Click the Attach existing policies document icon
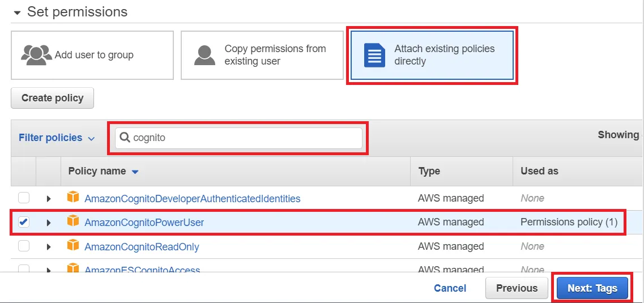 (x=374, y=55)
